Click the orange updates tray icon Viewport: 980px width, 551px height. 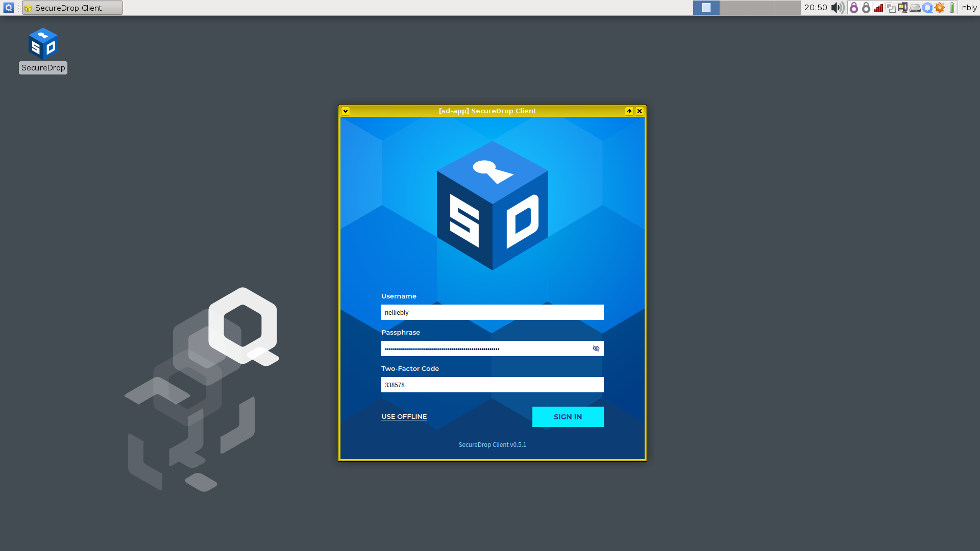point(940,8)
